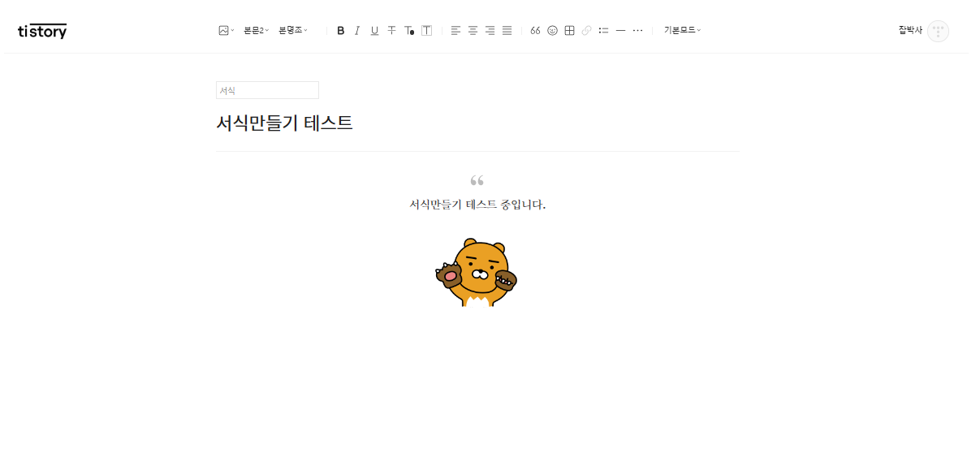Click the quotation mark above the quote text
This screenshot has height=466, width=980.
coord(477,180)
